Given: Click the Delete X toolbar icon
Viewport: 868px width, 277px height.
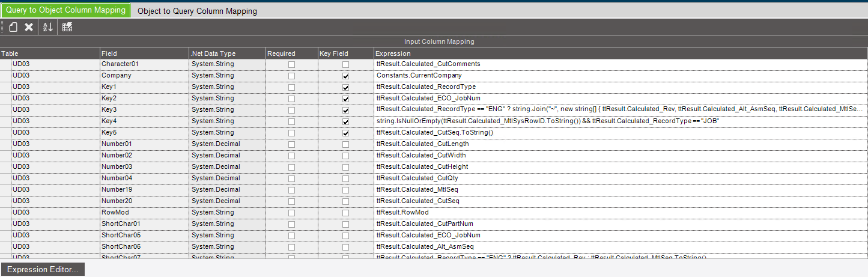Looking at the screenshot, I should [x=29, y=27].
